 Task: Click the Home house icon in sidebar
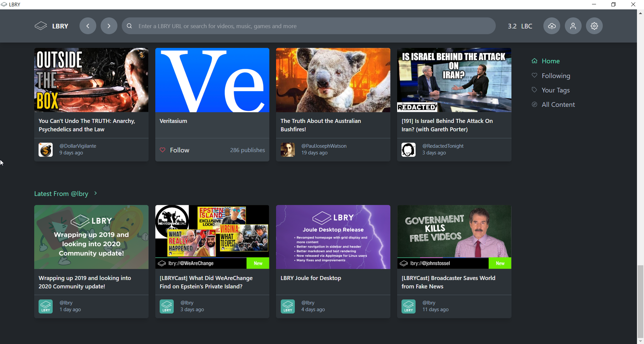[x=535, y=61]
